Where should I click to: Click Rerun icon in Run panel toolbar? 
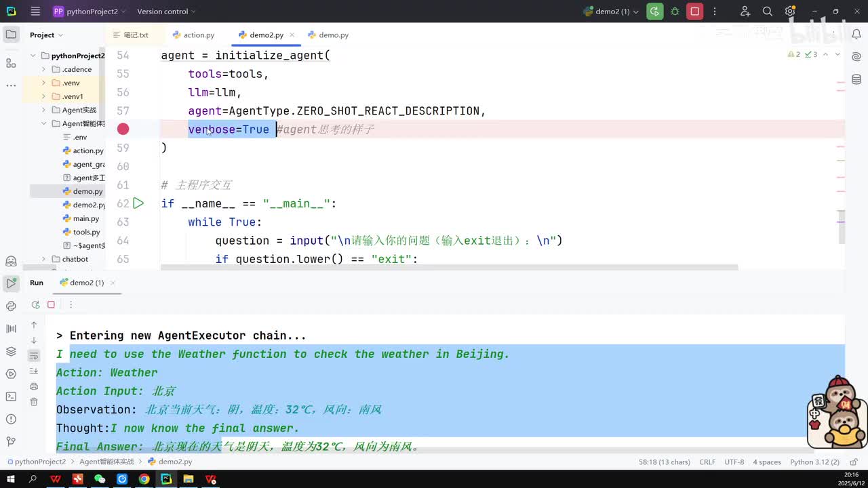(x=35, y=305)
